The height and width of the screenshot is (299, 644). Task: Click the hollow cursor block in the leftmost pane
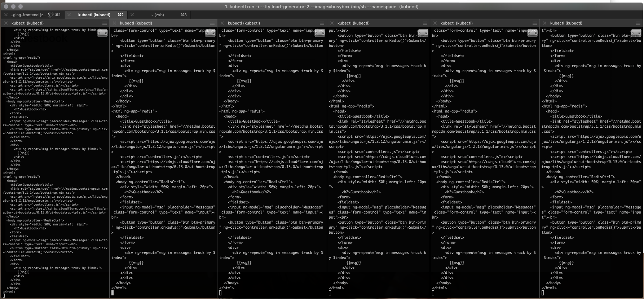tap(4, 296)
